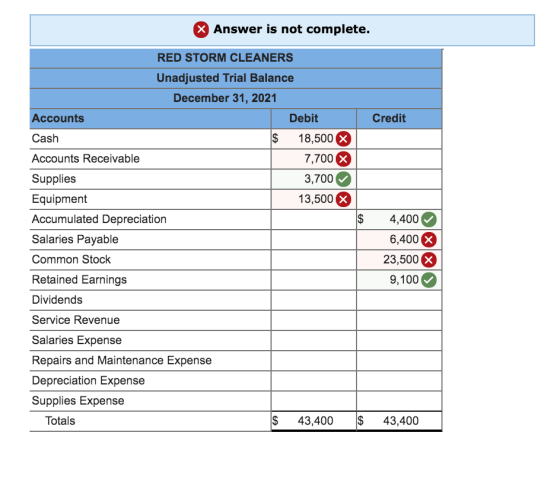Click the 'December 31, 2021' date heading
Viewport: 560px width, 477px height.
click(x=225, y=98)
